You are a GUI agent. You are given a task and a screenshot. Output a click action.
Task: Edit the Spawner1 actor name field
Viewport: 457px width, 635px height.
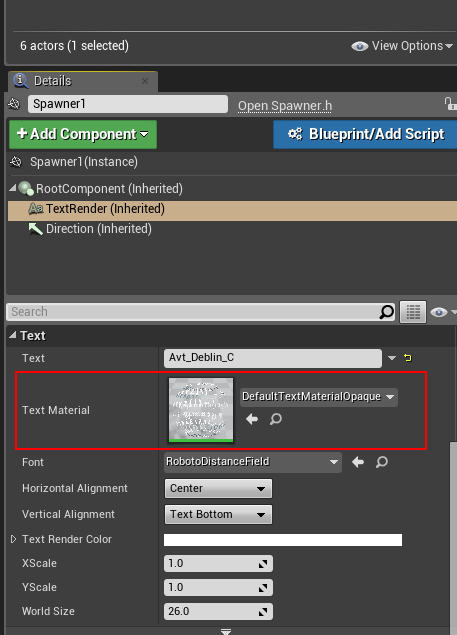pos(128,104)
